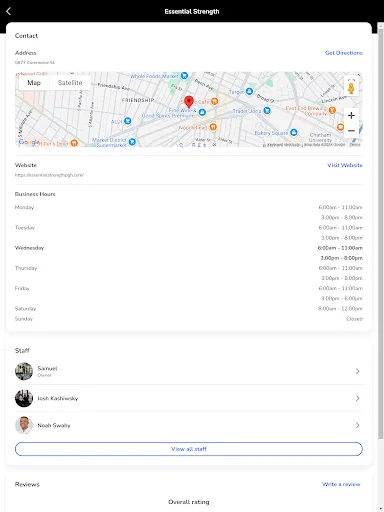Open Samuel's staff profile chevron
This screenshot has height=512, width=384.
tap(357, 371)
